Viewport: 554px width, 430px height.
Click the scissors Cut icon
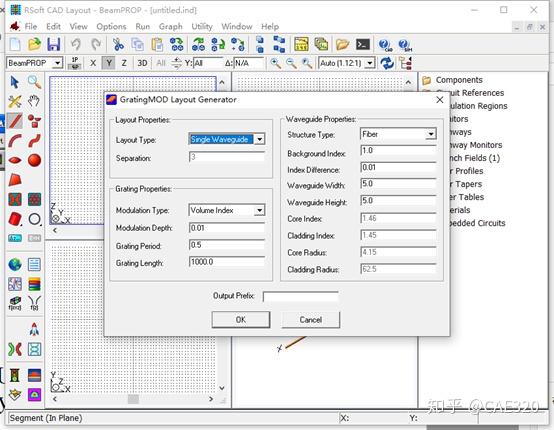(x=118, y=44)
